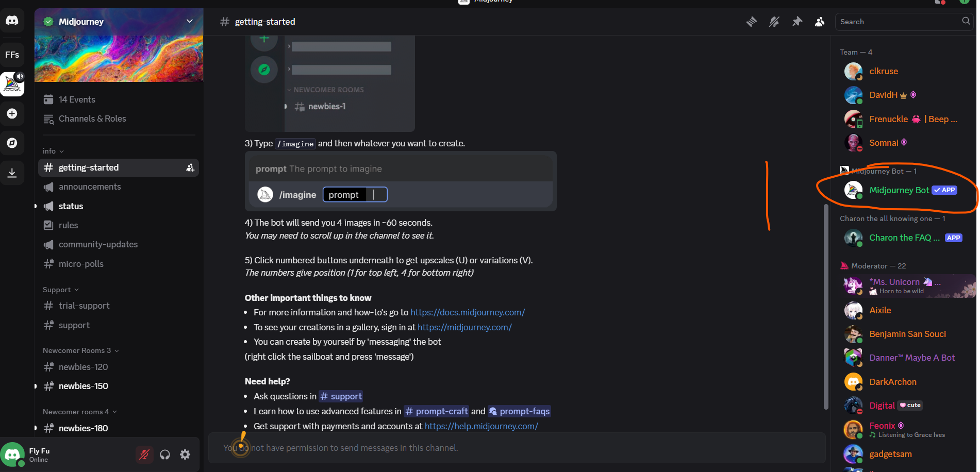Open Midjourney server dropdown menu
Screen dimensions: 980x472
click(x=189, y=21)
